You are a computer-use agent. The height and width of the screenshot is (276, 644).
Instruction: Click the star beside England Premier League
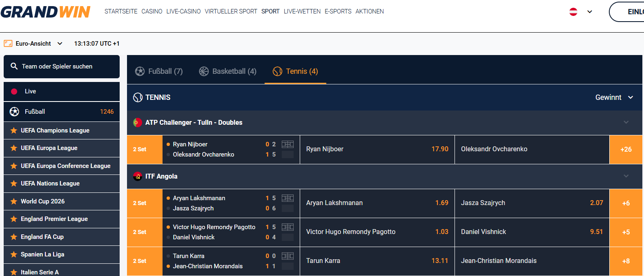click(13, 219)
